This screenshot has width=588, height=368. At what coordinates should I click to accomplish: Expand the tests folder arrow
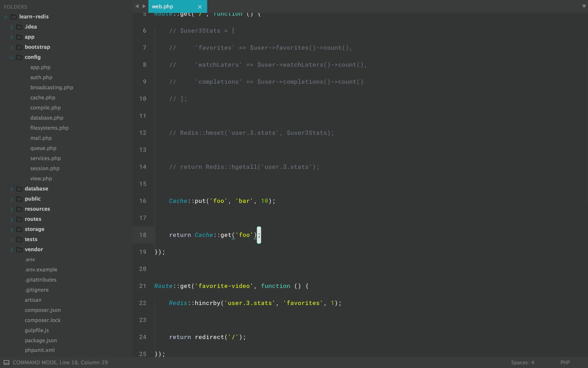click(11, 240)
